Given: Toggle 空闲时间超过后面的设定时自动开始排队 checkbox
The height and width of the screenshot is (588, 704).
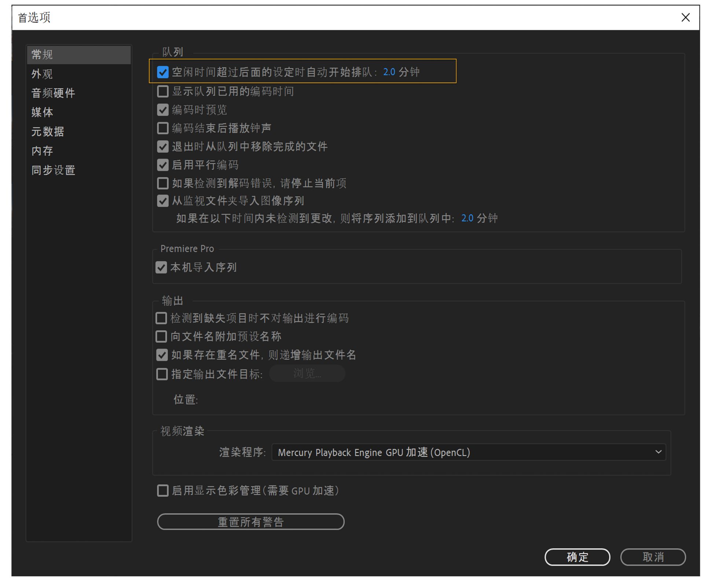Looking at the screenshot, I should coord(163,72).
